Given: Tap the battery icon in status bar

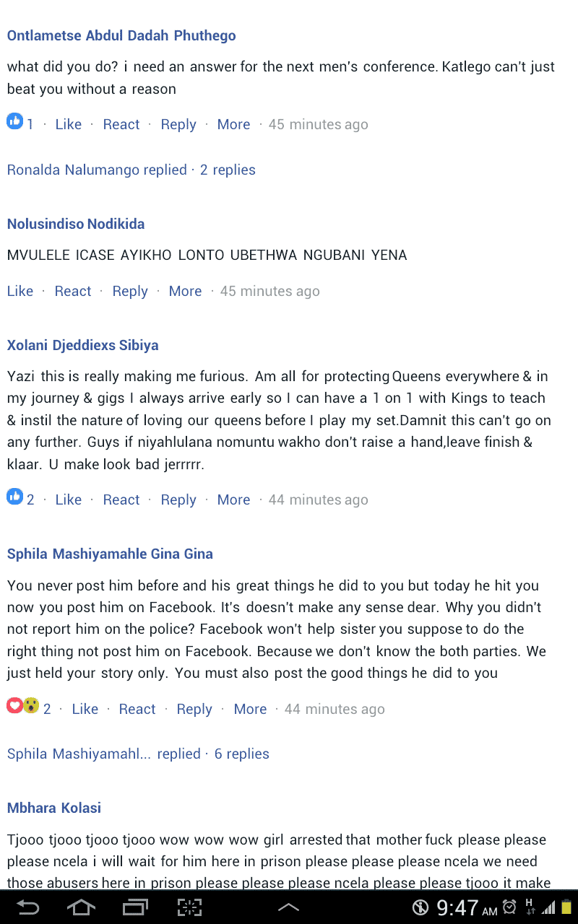Looking at the screenshot, I should pos(567,907).
